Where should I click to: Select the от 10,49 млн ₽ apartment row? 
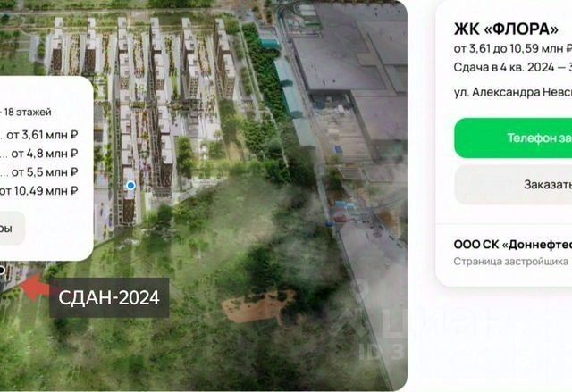[x=39, y=190]
